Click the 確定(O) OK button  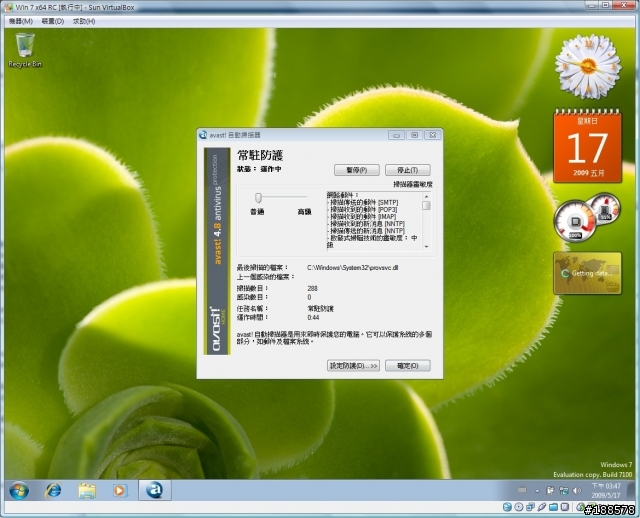(x=408, y=366)
